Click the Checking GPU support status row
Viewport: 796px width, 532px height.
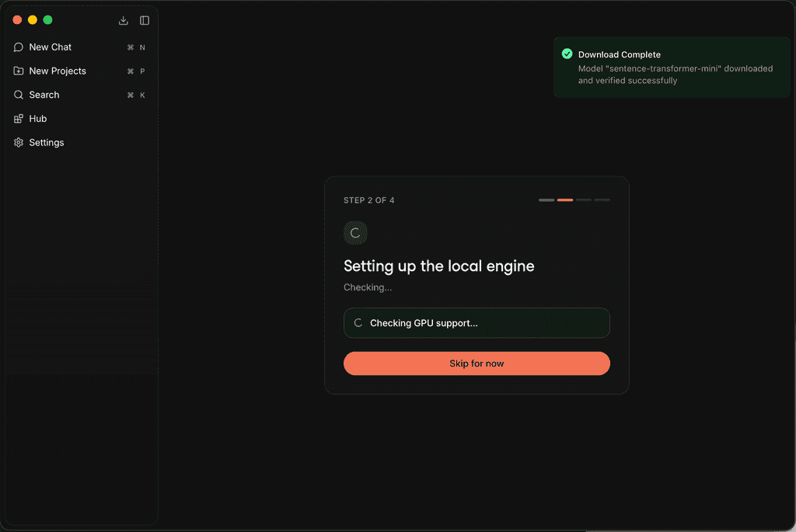click(477, 323)
